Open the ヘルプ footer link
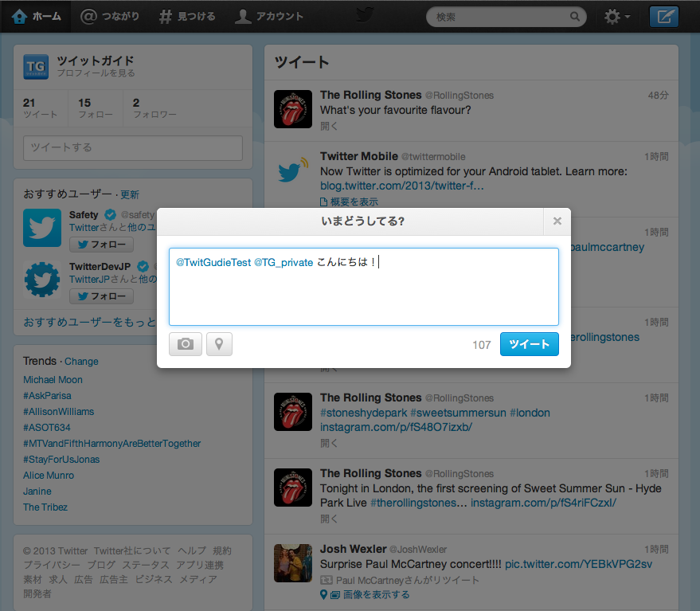700x611 pixels. [192, 550]
